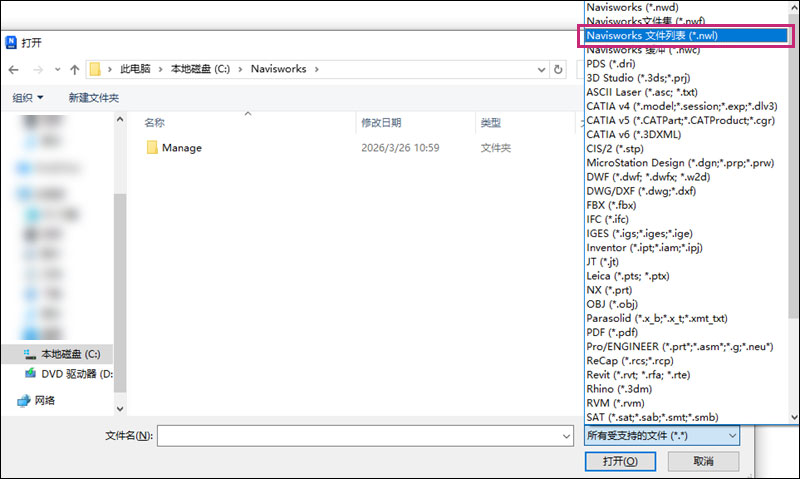Screen dimensions: 800x479
Task: Click the sidebar scroll up arrow
Action: coord(120,119)
